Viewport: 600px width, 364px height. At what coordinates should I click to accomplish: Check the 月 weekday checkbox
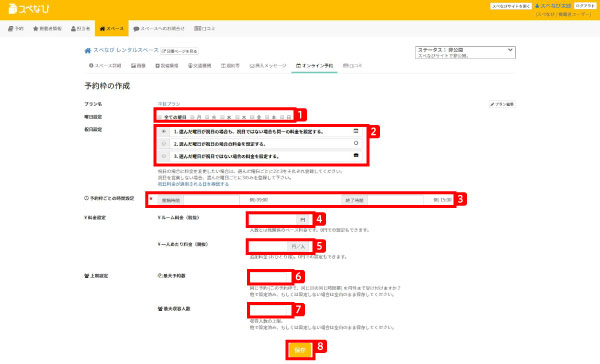(192, 117)
